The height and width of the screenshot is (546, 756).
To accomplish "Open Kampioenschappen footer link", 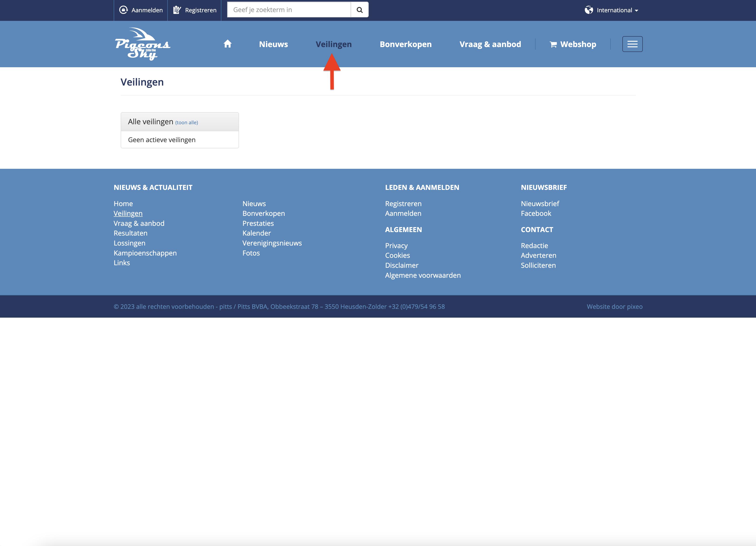I will 145,253.
